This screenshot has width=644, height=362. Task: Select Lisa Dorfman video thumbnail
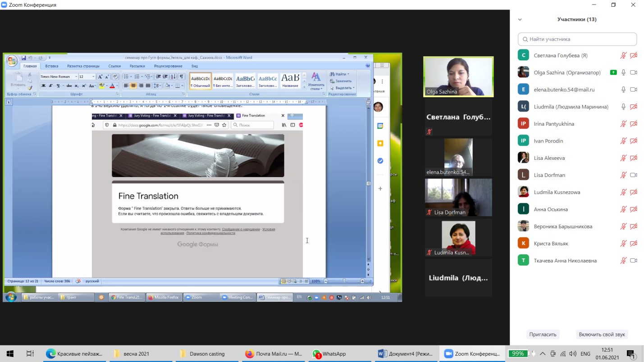[458, 198]
